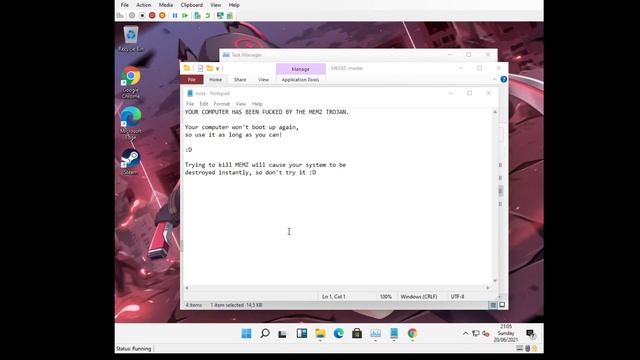Click the Manage contextual tab in Explorer

[x=300, y=69]
